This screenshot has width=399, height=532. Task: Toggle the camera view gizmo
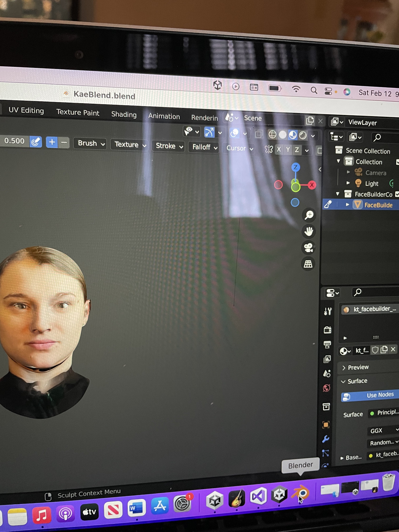click(308, 248)
